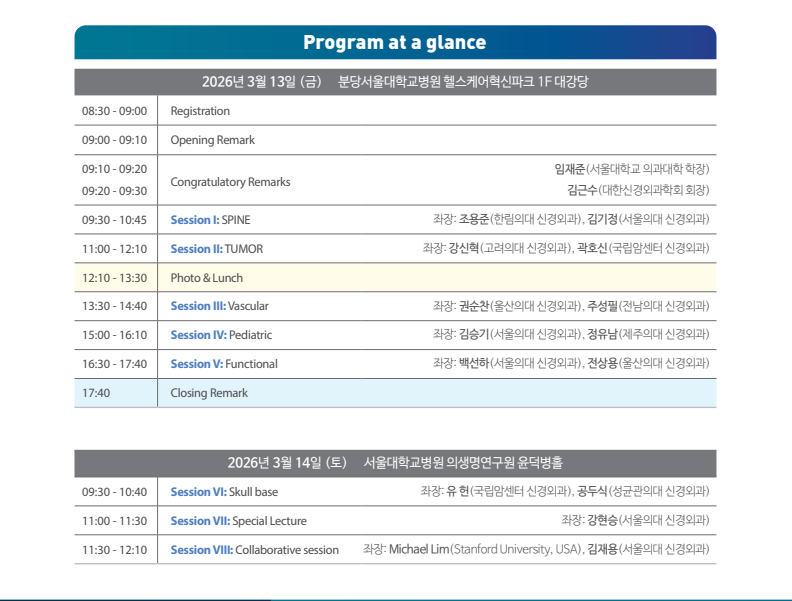The image size is (792, 601).
Task: Open the Session VI: Skull base link
Action: pyautogui.click(x=224, y=492)
